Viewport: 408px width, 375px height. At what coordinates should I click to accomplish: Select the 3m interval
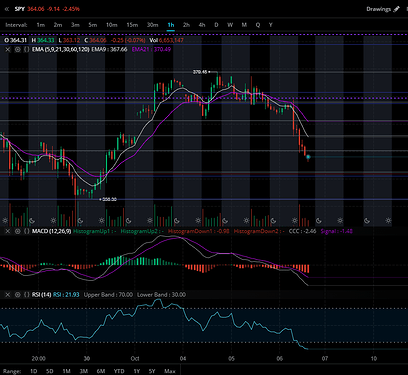click(75, 25)
